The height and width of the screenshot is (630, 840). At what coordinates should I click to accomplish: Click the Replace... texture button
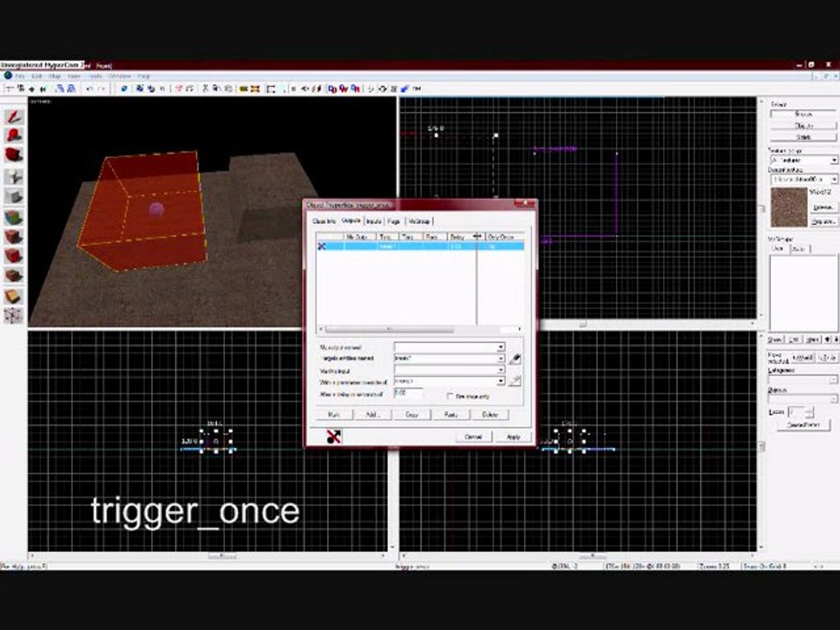pyautogui.click(x=823, y=221)
